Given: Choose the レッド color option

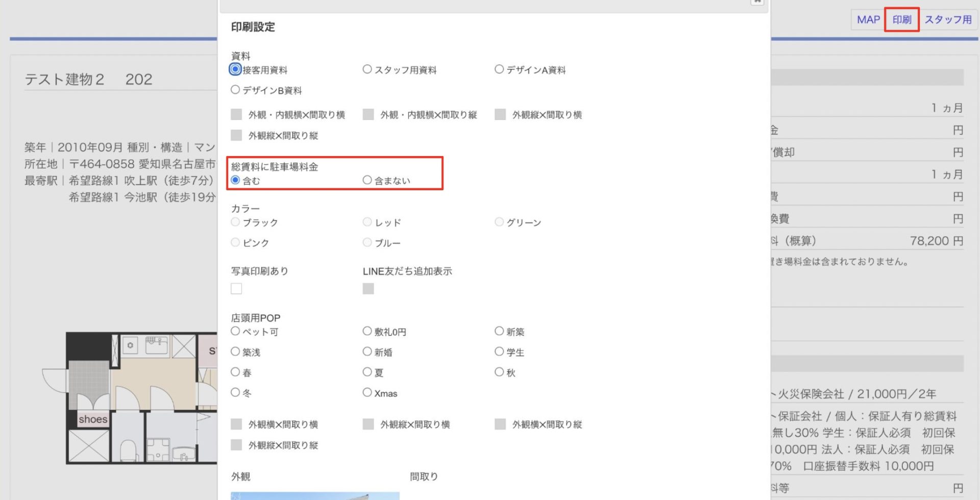Looking at the screenshot, I should tap(367, 222).
